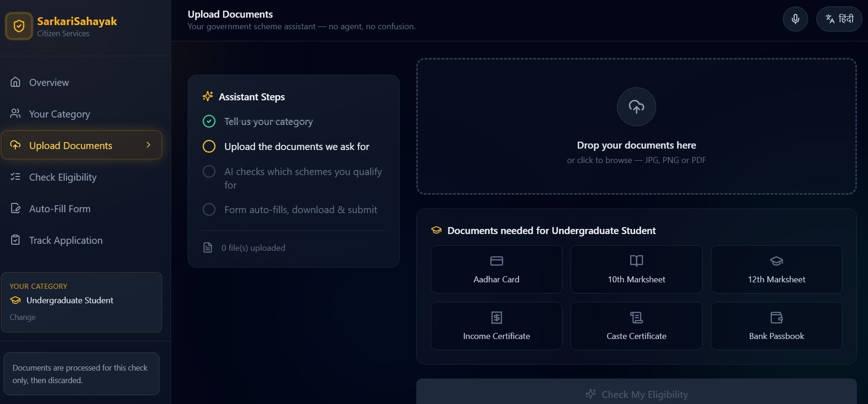Select the 'AI checks which schemes' step circle
Image resolution: width=868 pixels, height=404 pixels.
(209, 171)
